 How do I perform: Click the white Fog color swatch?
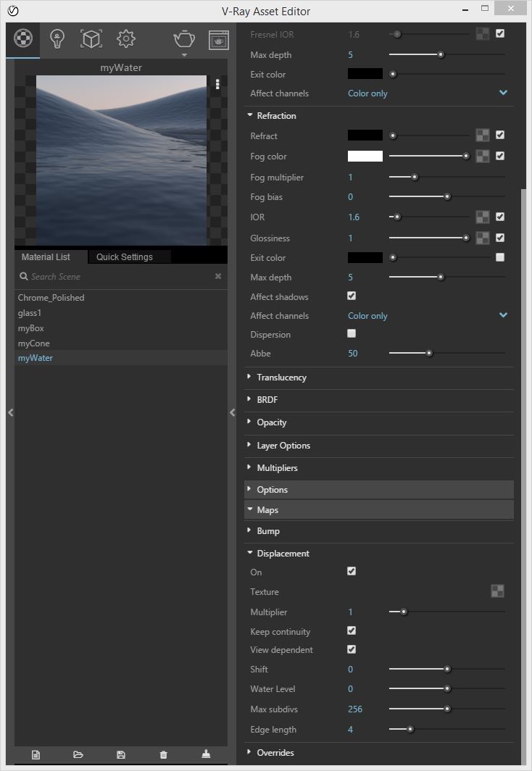click(x=365, y=156)
